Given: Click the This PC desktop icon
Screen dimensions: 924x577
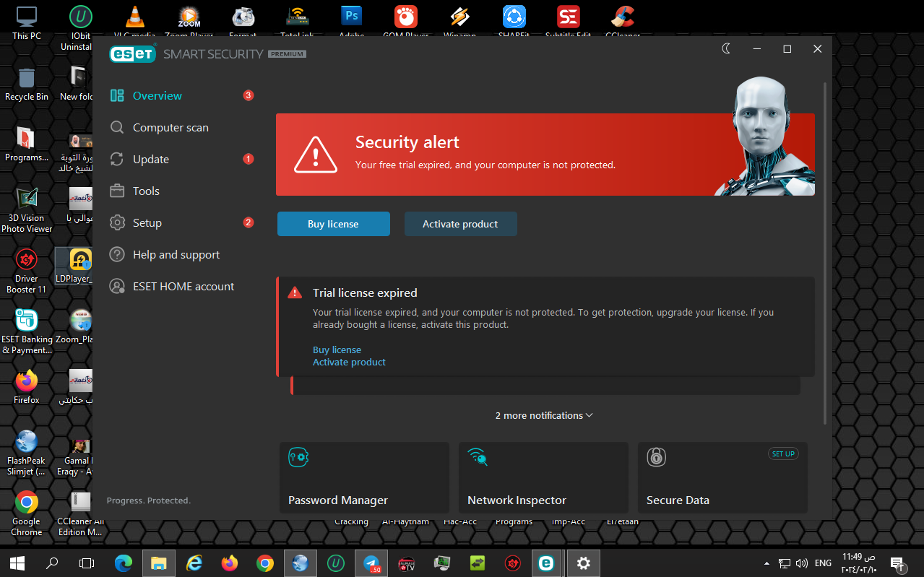Looking at the screenshot, I should coord(27,23).
